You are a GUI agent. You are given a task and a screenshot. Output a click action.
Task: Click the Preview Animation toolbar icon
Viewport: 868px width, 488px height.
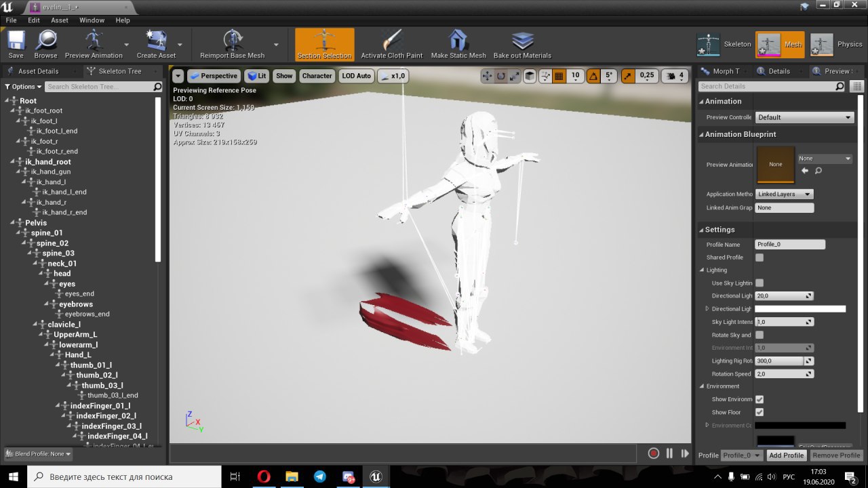click(94, 44)
